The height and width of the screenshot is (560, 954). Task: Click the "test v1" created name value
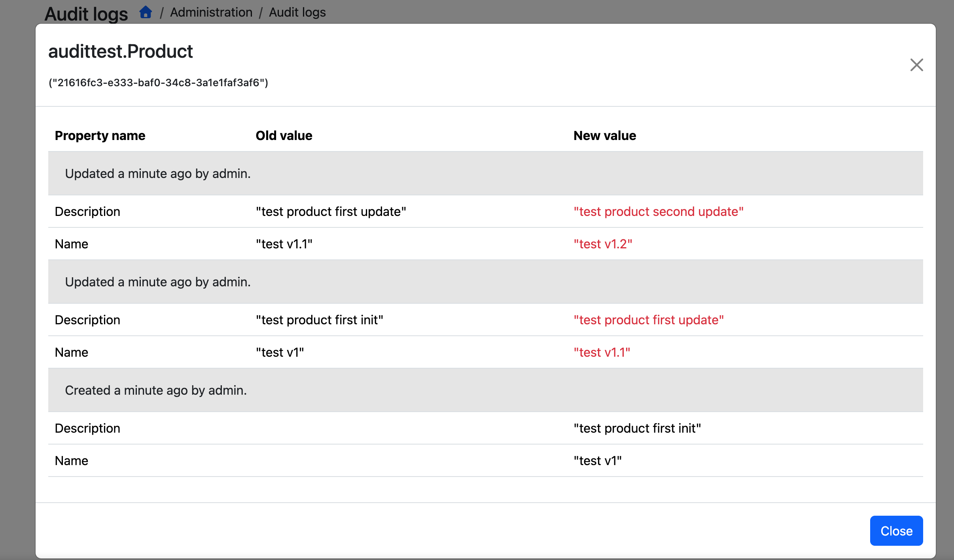coord(597,461)
